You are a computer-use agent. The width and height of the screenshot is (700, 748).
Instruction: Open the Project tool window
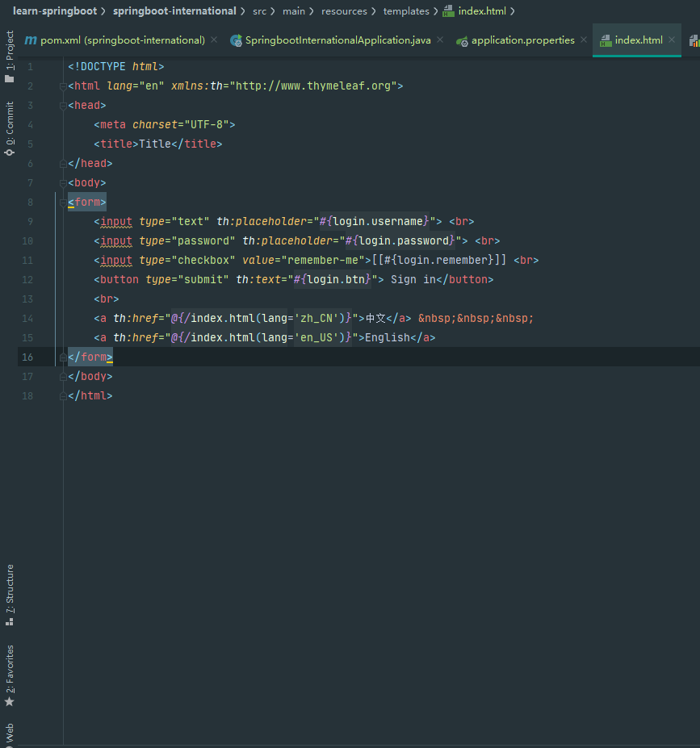pyautogui.click(x=10, y=56)
